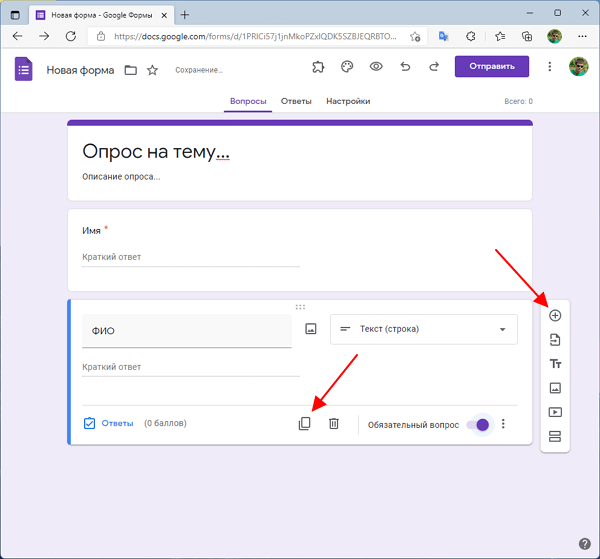Screen dimensions: 600x559
Task: Star the form Новая форма
Action: click(152, 70)
